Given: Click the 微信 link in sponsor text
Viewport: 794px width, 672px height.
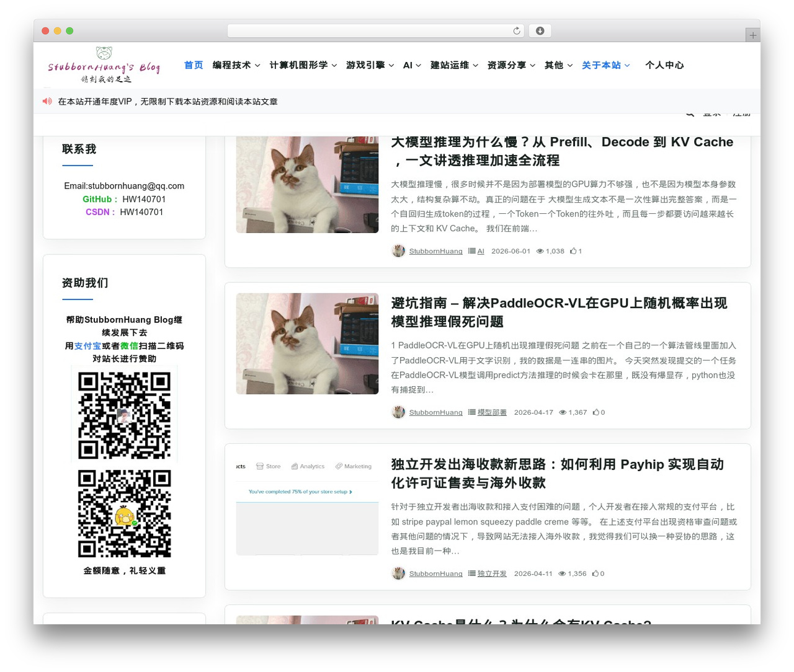Looking at the screenshot, I should [x=129, y=346].
